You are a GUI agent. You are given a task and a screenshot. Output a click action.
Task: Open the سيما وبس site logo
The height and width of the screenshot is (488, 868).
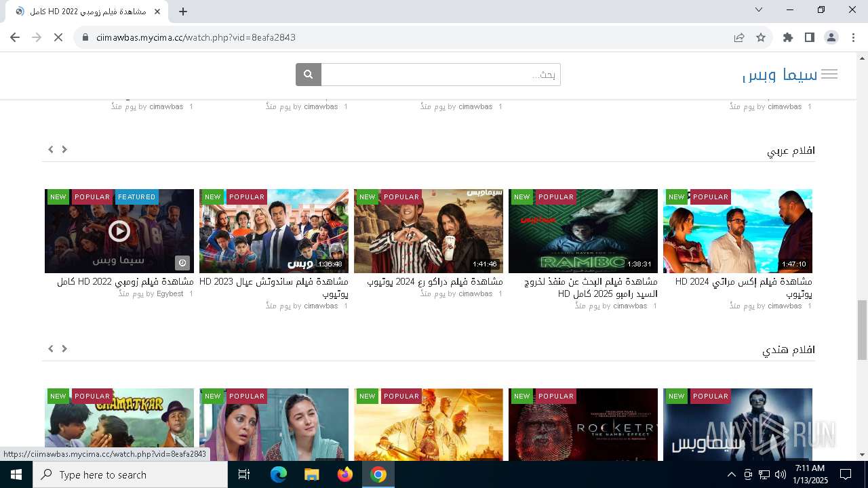[780, 75]
